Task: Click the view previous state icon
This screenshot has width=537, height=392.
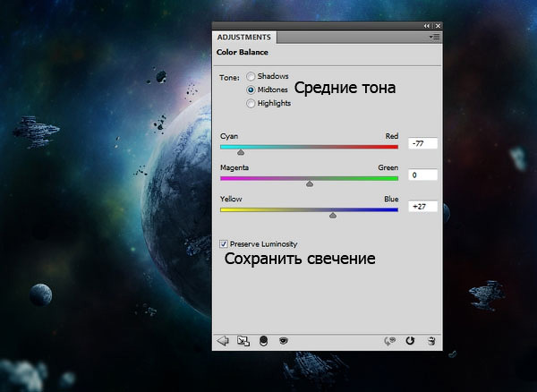Action: 390,340
